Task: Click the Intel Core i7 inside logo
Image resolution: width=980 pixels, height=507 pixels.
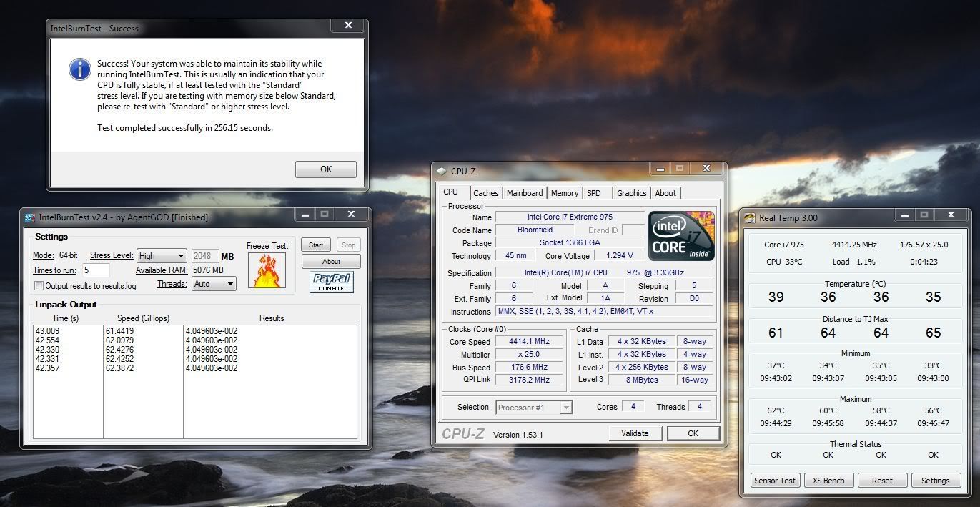Action: click(681, 236)
